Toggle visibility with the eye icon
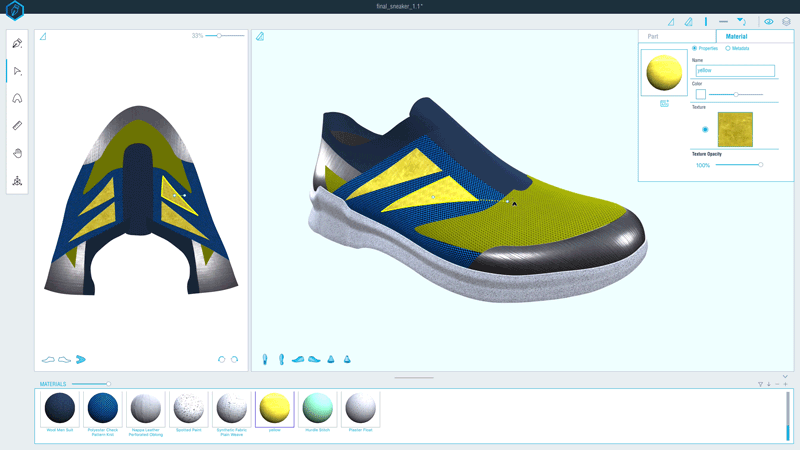 click(769, 21)
